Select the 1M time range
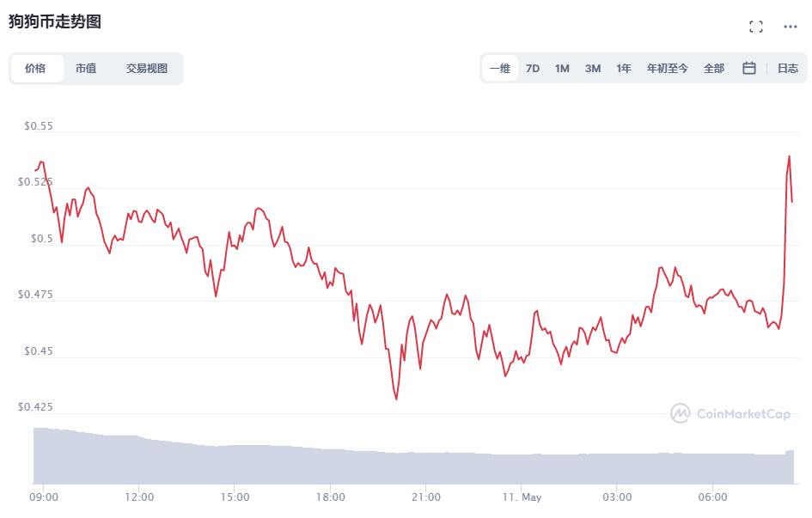 (x=562, y=69)
